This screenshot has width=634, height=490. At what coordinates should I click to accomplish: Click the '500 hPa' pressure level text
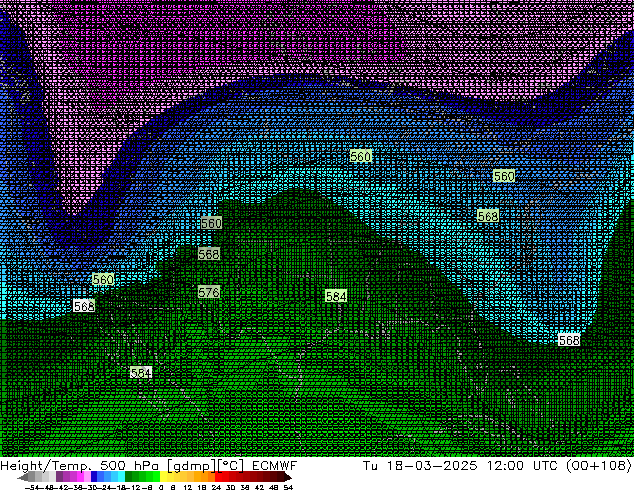click(129, 465)
